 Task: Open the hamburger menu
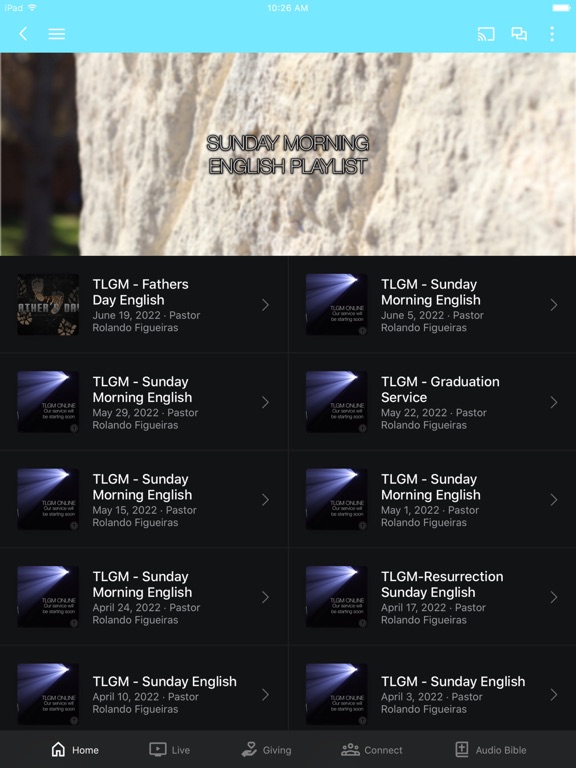[x=57, y=34]
